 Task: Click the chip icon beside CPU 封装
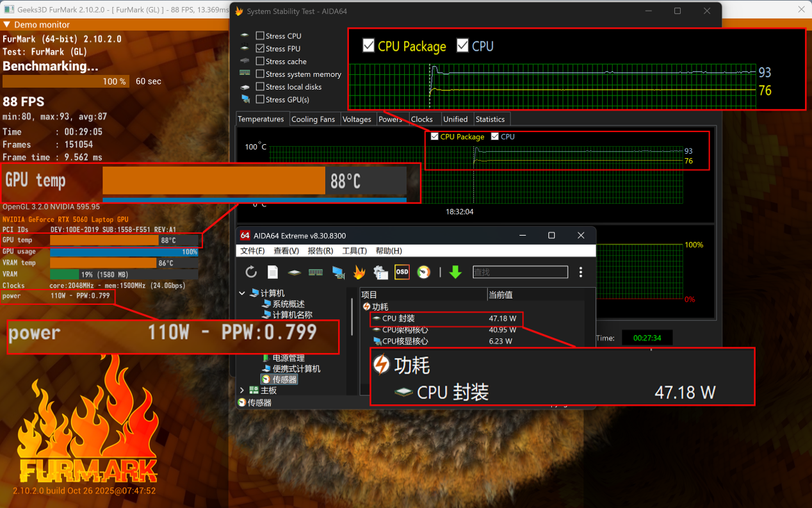click(376, 318)
